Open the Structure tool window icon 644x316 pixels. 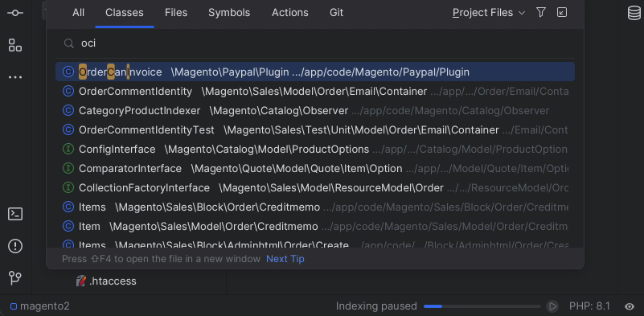[x=15, y=45]
